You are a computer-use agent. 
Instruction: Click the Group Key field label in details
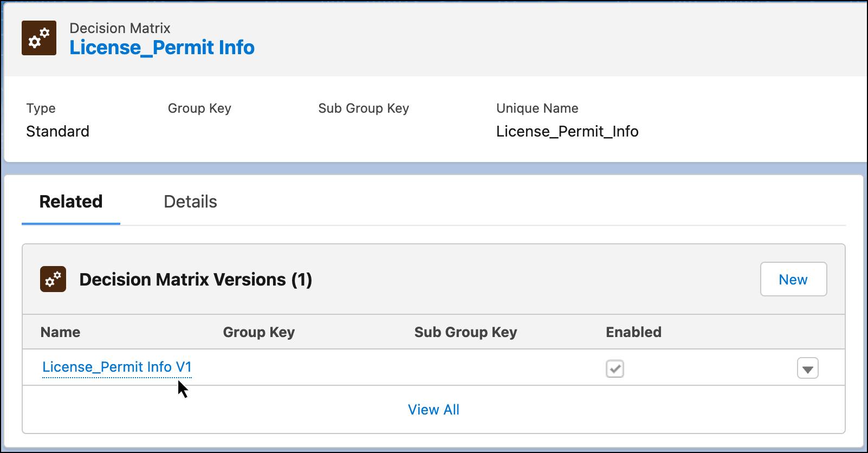tap(199, 108)
